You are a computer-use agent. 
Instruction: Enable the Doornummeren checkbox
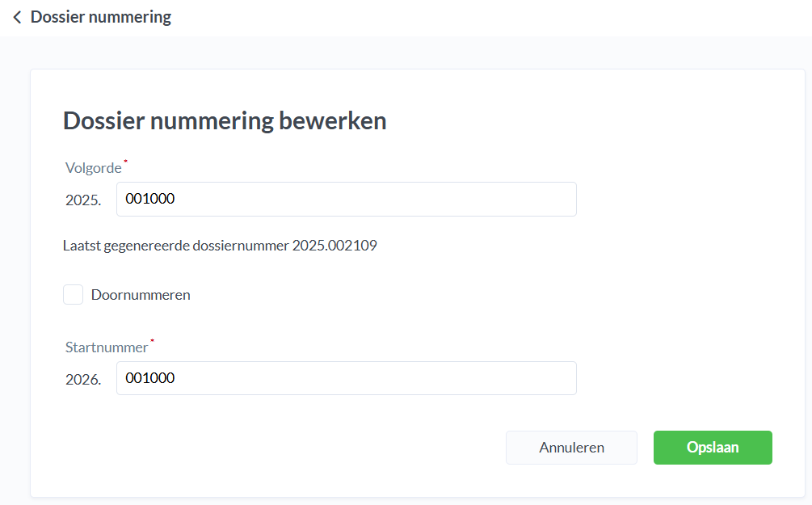click(x=74, y=295)
